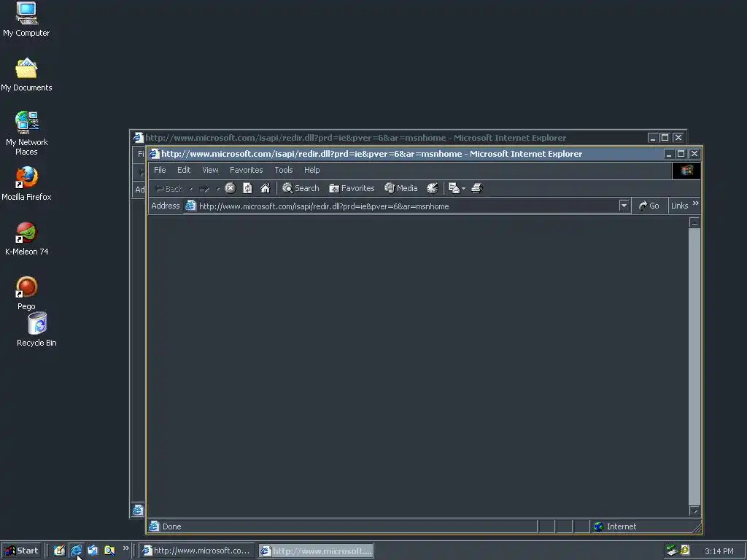Close the background Internet Explorer window

click(x=678, y=138)
